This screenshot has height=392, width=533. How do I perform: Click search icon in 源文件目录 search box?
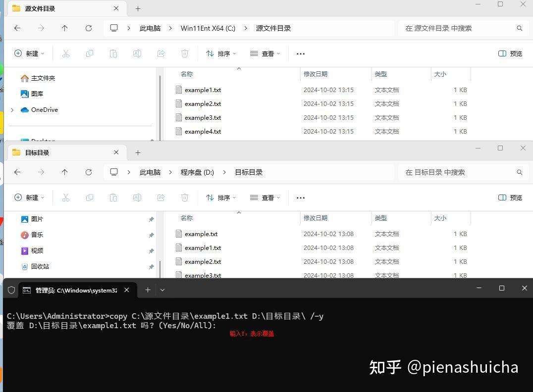click(520, 28)
